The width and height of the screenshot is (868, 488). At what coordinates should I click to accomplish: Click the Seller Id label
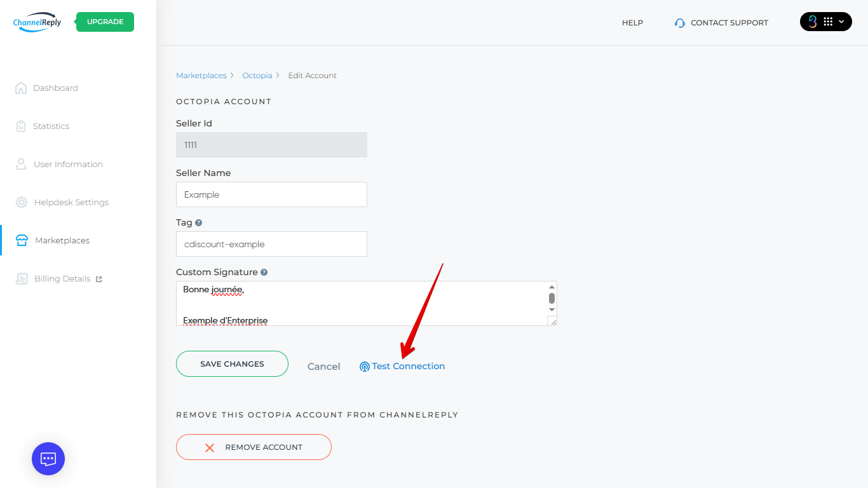194,124
